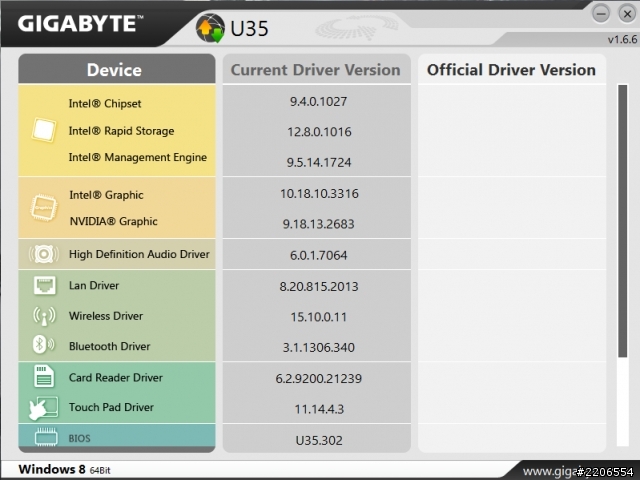640x480 pixels.
Task: Click the BIOS chip icon
Action: point(46,437)
